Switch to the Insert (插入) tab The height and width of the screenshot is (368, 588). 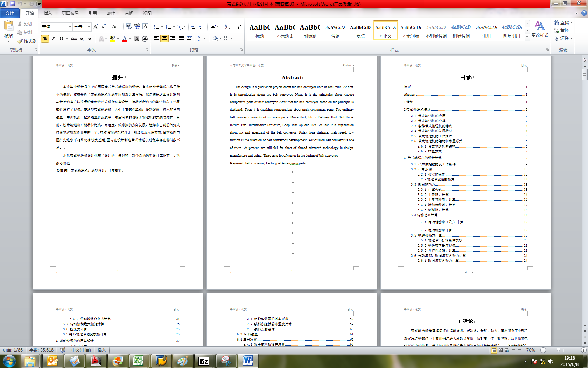48,13
